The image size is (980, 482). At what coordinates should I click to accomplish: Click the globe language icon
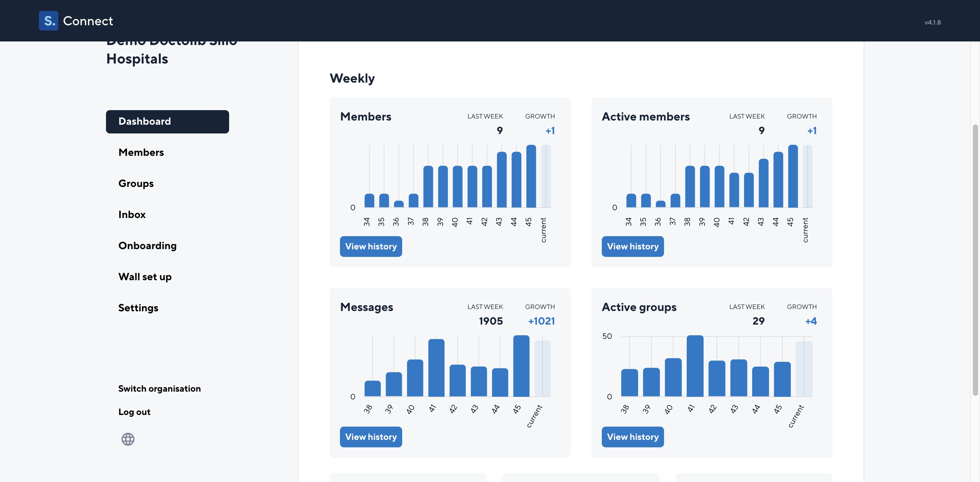[x=128, y=439]
